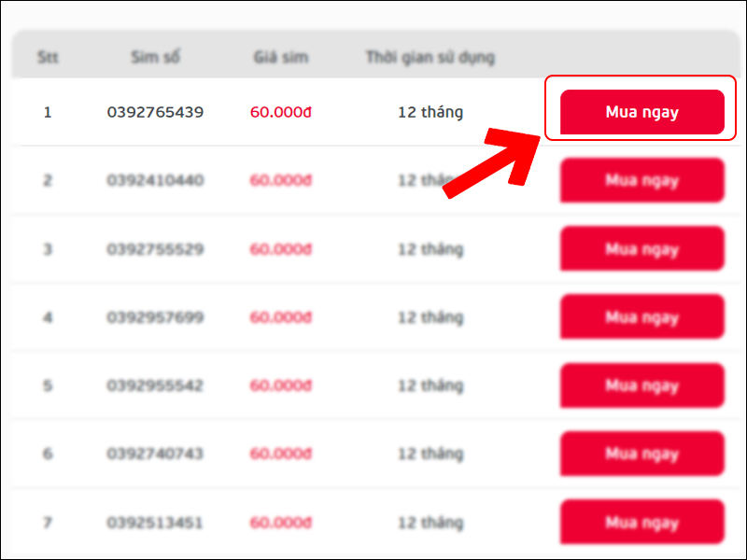Select sim number 0392765439
The image size is (747, 560).
[x=155, y=112]
